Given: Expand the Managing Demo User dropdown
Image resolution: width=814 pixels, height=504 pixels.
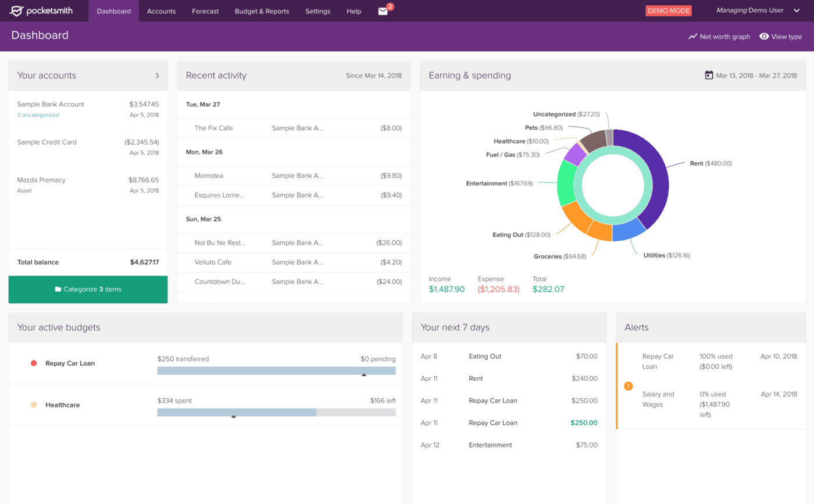Looking at the screenshot, I should (796, 10).
